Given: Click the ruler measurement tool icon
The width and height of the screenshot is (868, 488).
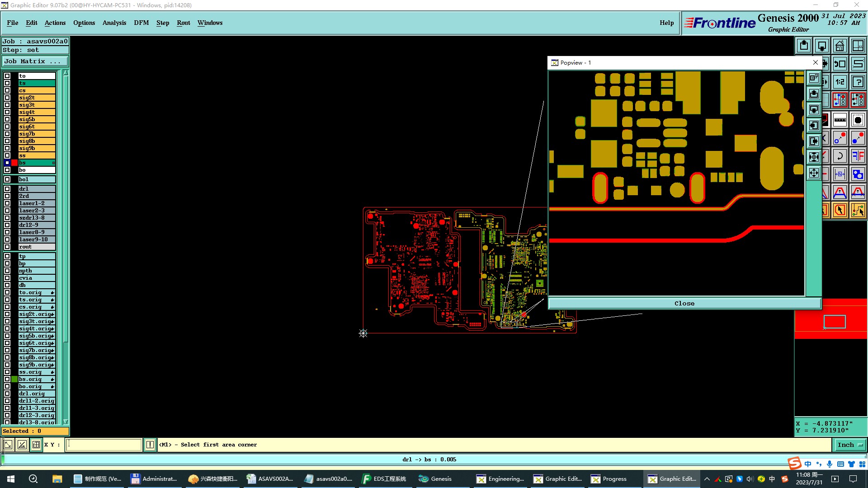Looking at the screenshot, I should click(x=840, y=120).
